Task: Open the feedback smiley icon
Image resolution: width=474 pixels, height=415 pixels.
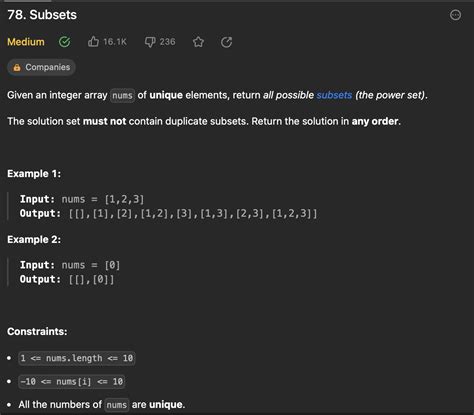Action: pos(455,15)
